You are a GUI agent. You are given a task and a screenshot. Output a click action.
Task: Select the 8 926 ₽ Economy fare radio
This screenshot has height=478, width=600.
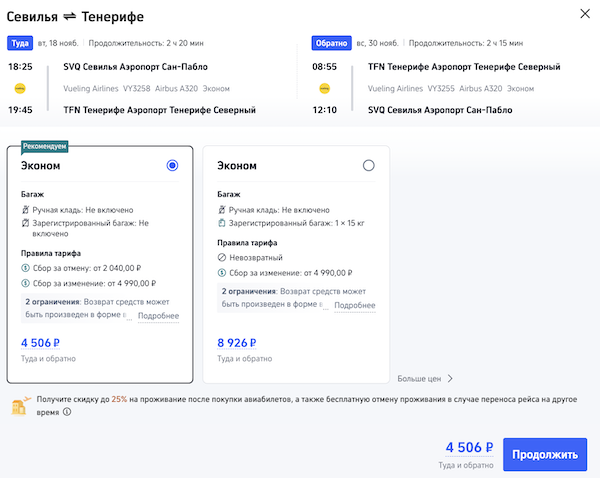click(369, 166)
